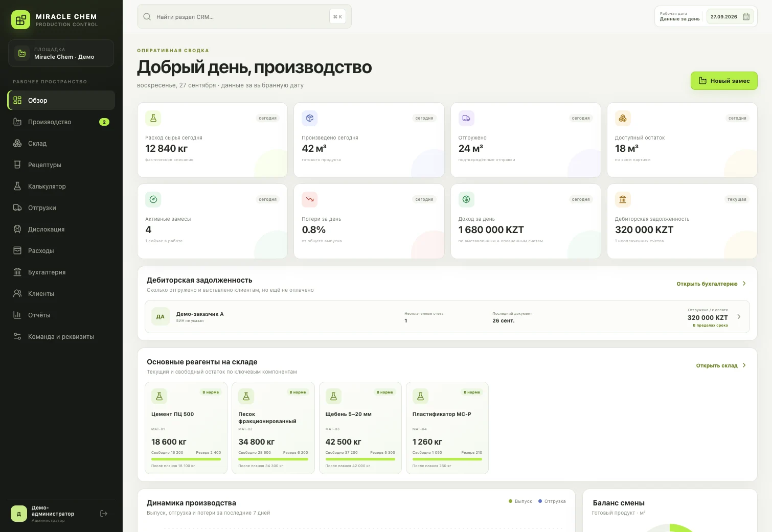This screenshot has width=772, height=532.
Task: Click the Открыть бухгалтерию link
Action: pyautogui.click(x=711, y=284)
